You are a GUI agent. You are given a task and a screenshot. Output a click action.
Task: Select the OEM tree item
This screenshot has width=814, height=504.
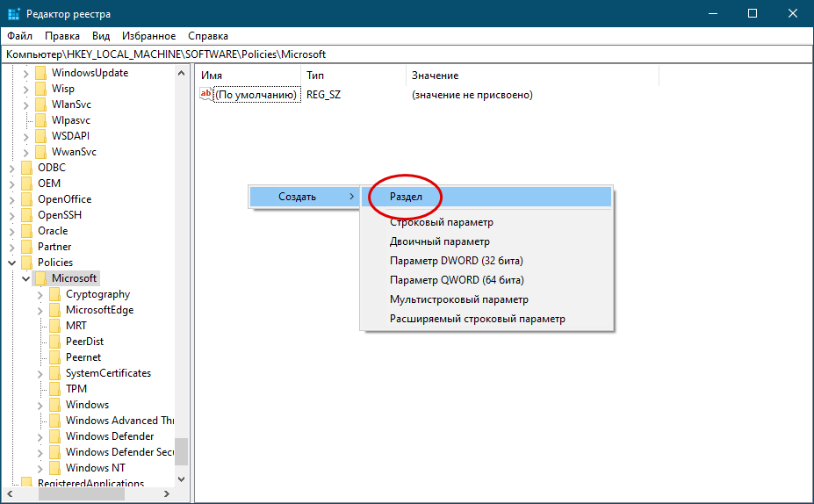click(x=49, y=184)
